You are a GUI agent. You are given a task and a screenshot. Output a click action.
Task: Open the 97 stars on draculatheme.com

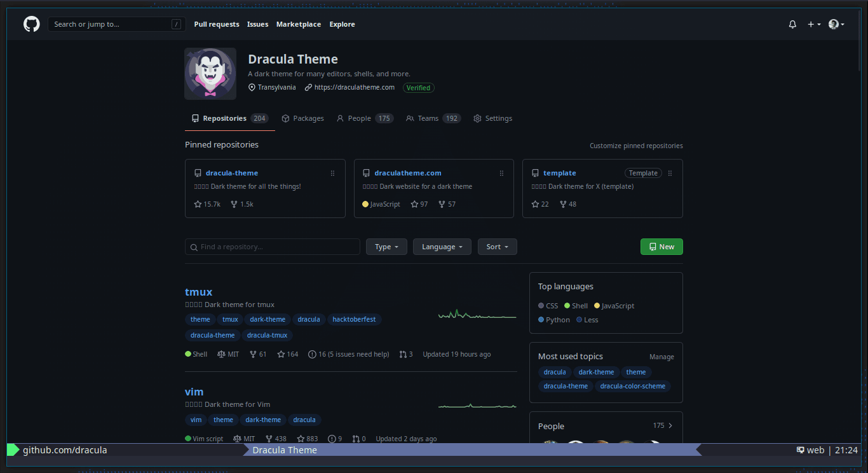(x=419, y=204)
